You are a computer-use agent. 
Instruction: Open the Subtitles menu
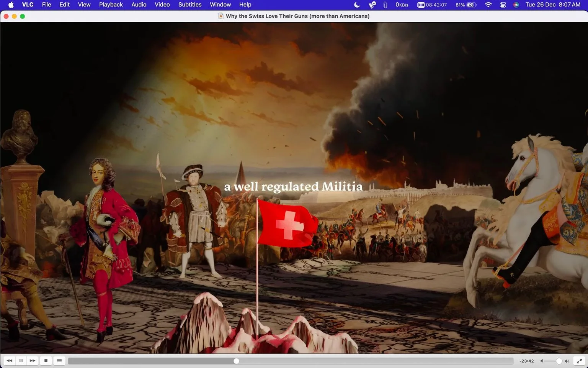coord(190,5)
